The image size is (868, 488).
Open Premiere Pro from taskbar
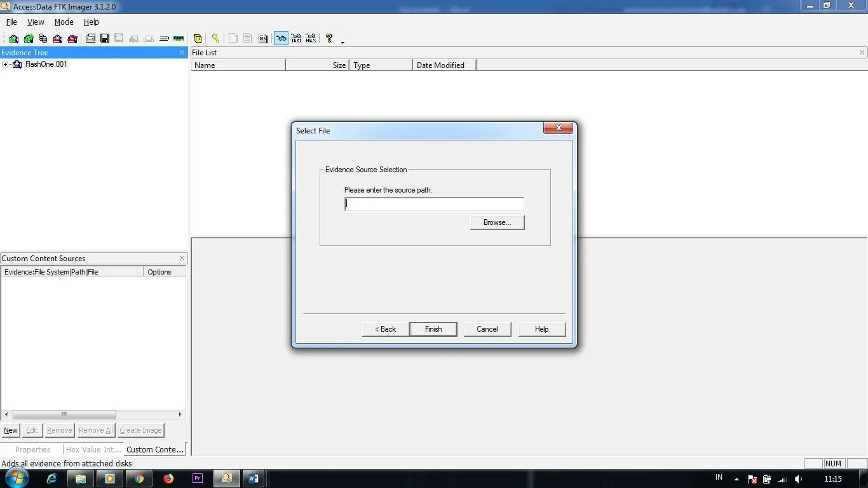(197, 478)
